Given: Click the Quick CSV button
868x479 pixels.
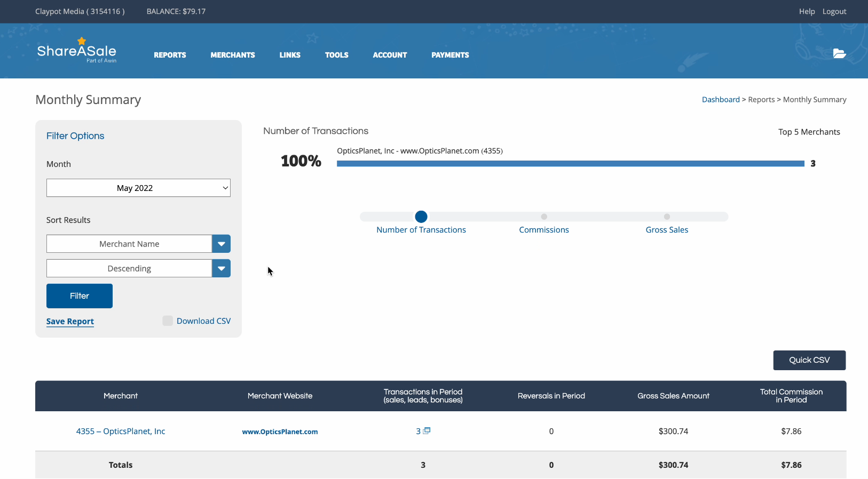Looking at the screenshot, I should 809,360.
